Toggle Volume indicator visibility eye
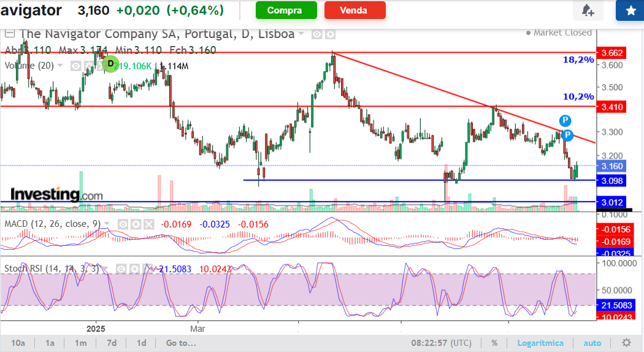 [75, 66]
